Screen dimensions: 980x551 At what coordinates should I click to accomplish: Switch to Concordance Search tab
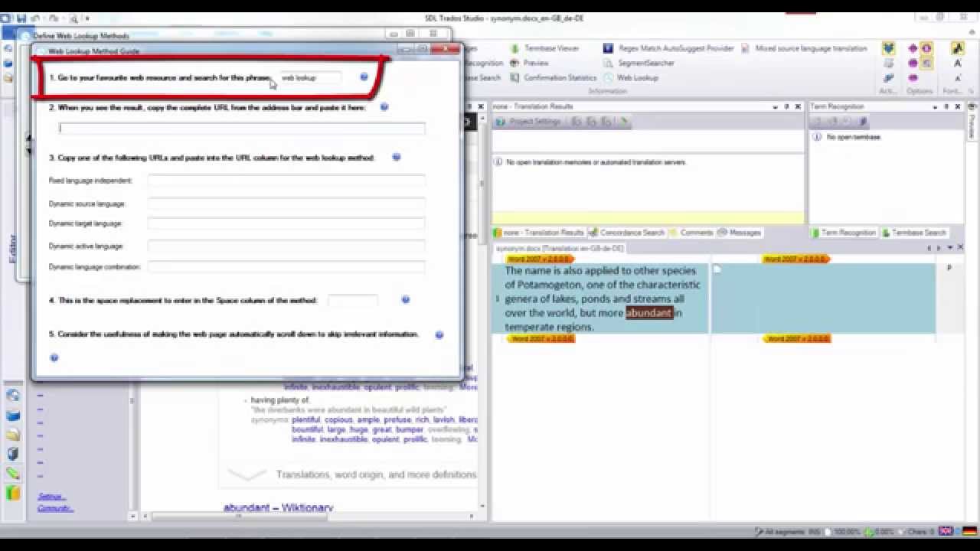[626, 233]
